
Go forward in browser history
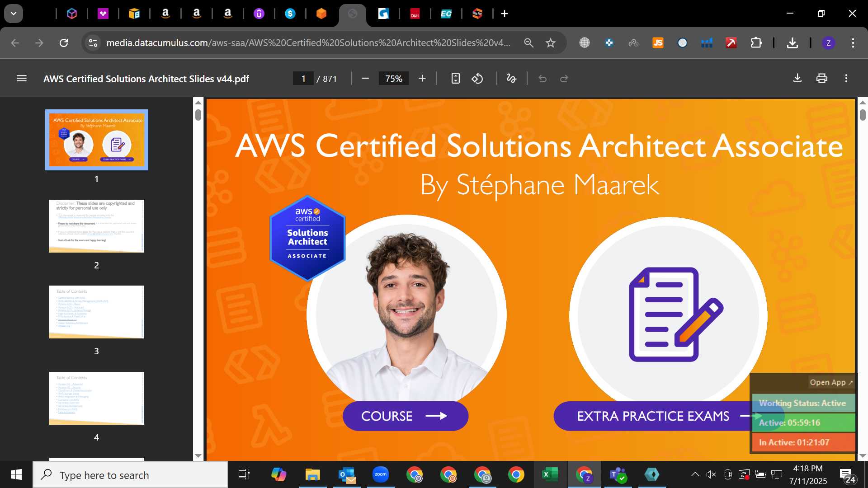click(39, 43)
